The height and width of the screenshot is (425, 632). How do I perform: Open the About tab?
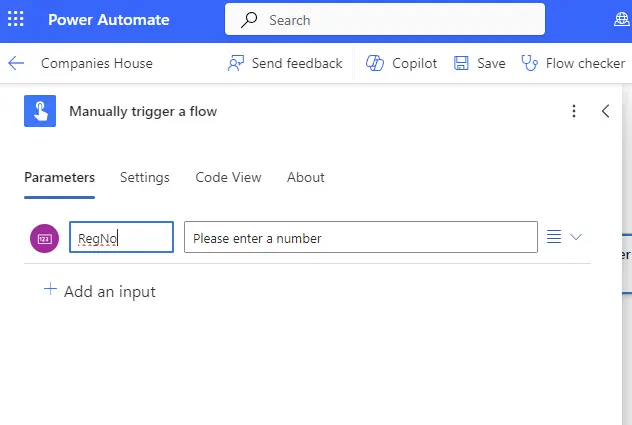pos(306,177)
